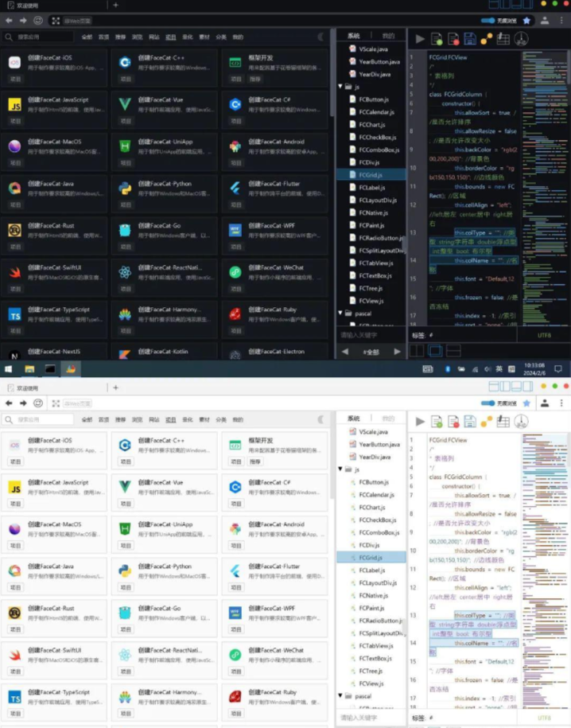Click the smiley face icon in dark window nav bar

click(x=38, y=21)
